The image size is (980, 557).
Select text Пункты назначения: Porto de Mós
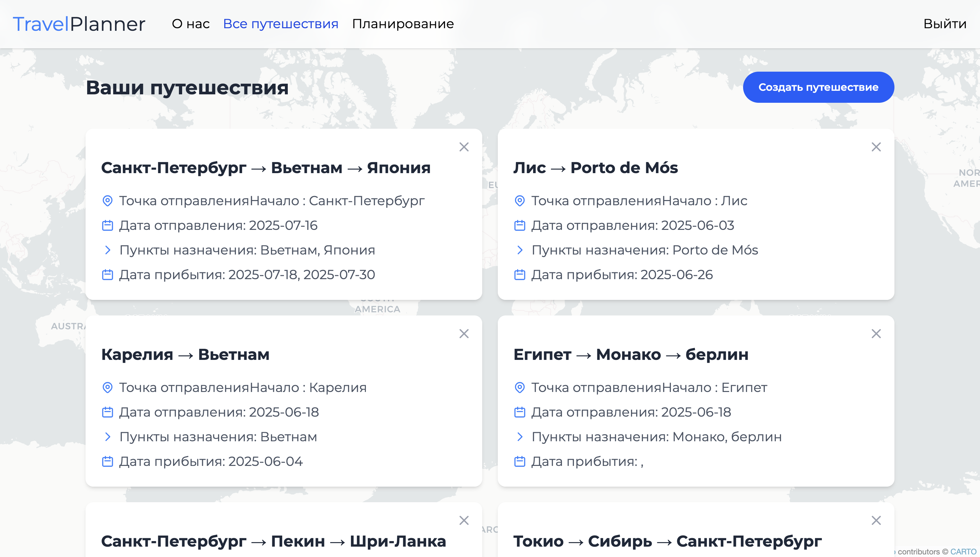pyautogui.click(x=645, y=250)
